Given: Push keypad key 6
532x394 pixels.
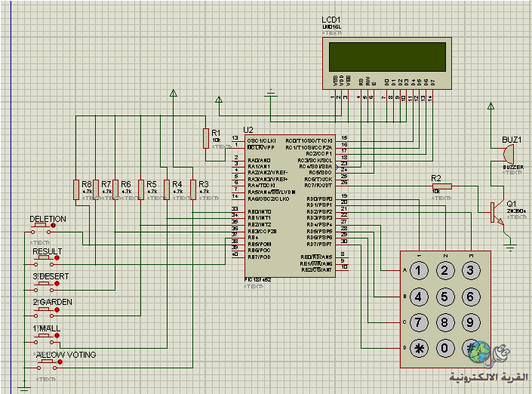Looking at the screenshot, I should pos(471,297).
